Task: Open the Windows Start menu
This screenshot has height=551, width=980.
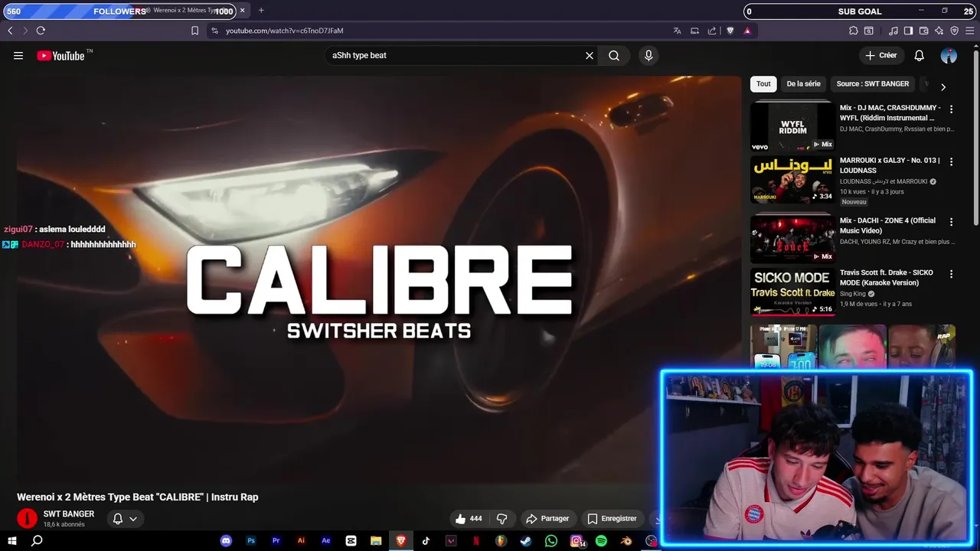Action: click(x=12, y=540)
